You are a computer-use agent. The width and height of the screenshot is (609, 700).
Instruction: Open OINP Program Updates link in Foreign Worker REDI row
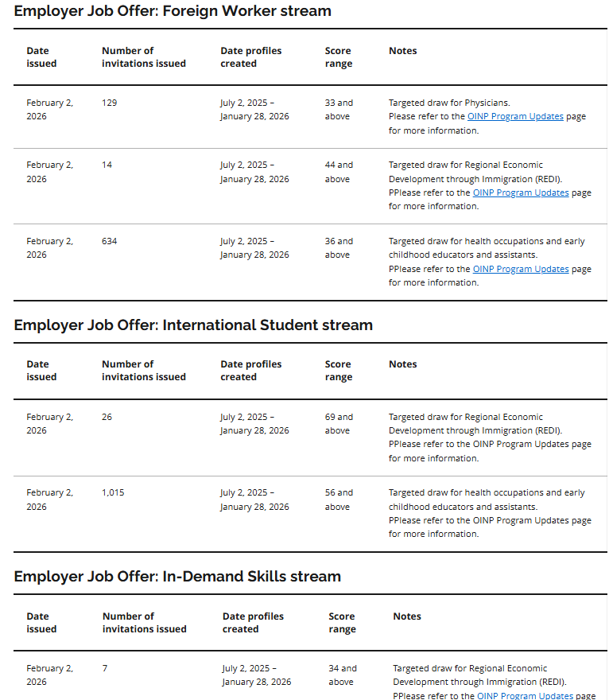[x=521, y=192]
